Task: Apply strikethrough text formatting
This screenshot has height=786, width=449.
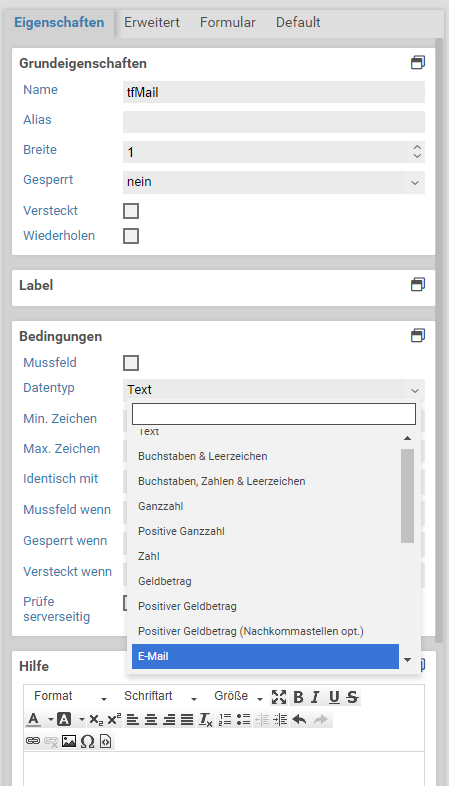Action: (x=353, y=697)
